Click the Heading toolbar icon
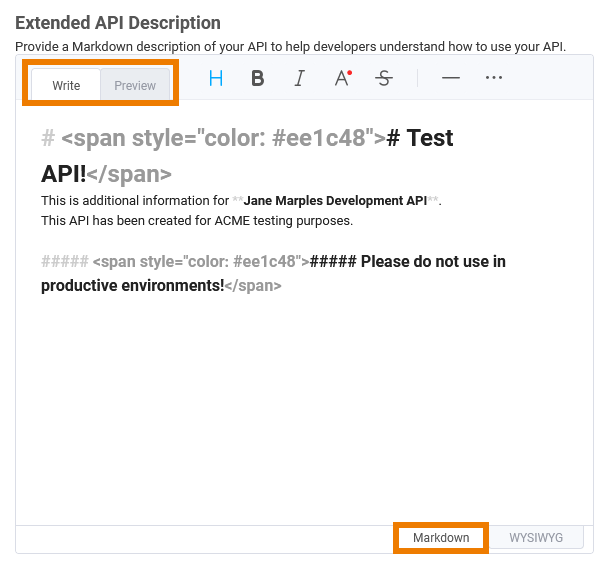The image size is (609, 569). tap(216, 79)
